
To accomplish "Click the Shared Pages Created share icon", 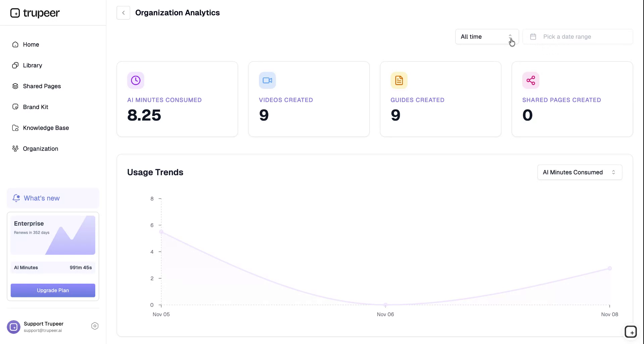I will pos(531,80).
